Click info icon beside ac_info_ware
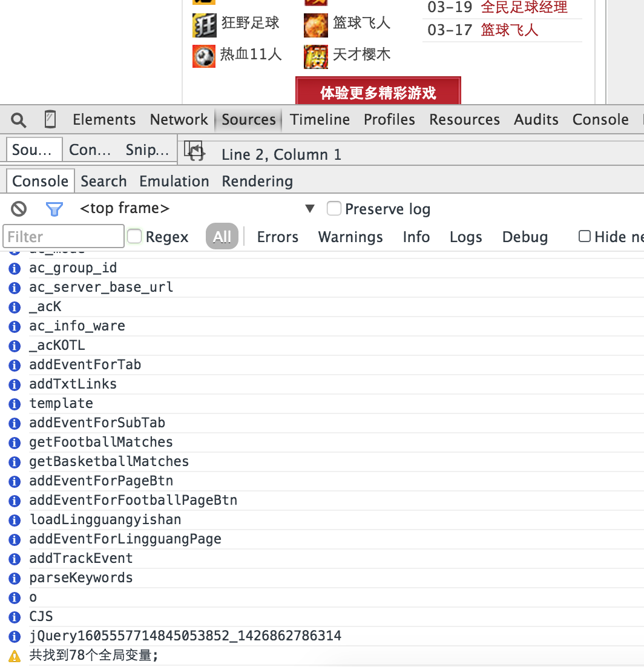The height and width of the screenshot is (667, 644). (x=15, y=326)
